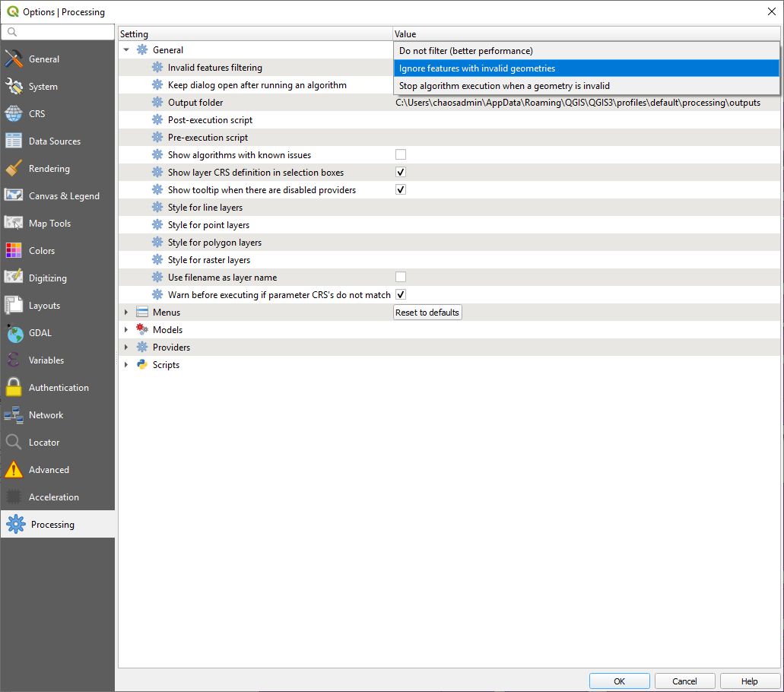Collapse the General settings group
Screen dimensions: 784x692
[x=126, y=50]
